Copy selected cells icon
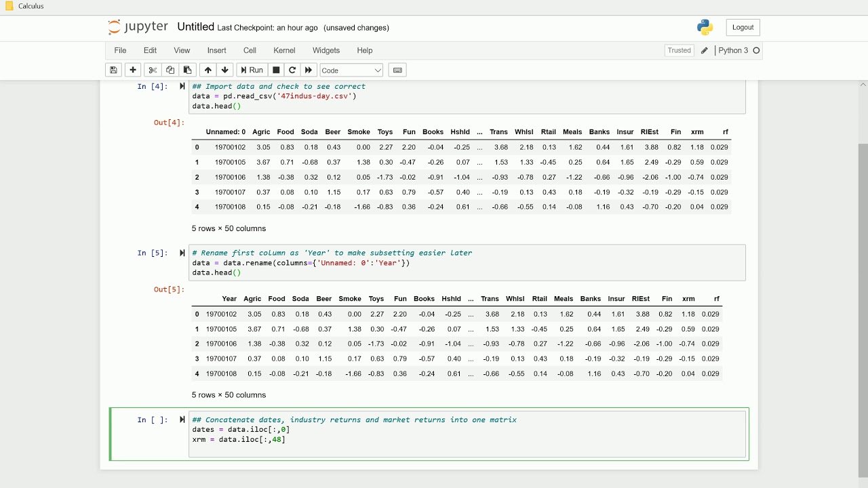This screenshot has width=868, height=488. point(170,70)
